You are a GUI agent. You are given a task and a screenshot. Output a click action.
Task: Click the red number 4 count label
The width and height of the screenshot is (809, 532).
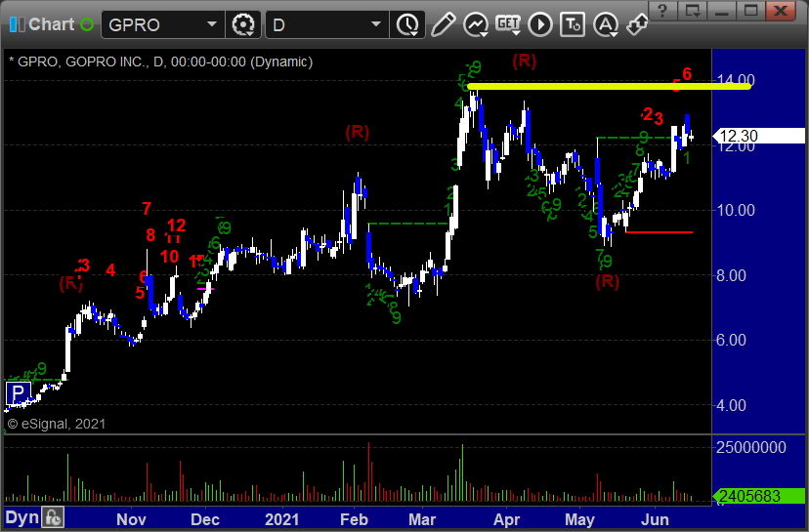click(x=110, y=269)
